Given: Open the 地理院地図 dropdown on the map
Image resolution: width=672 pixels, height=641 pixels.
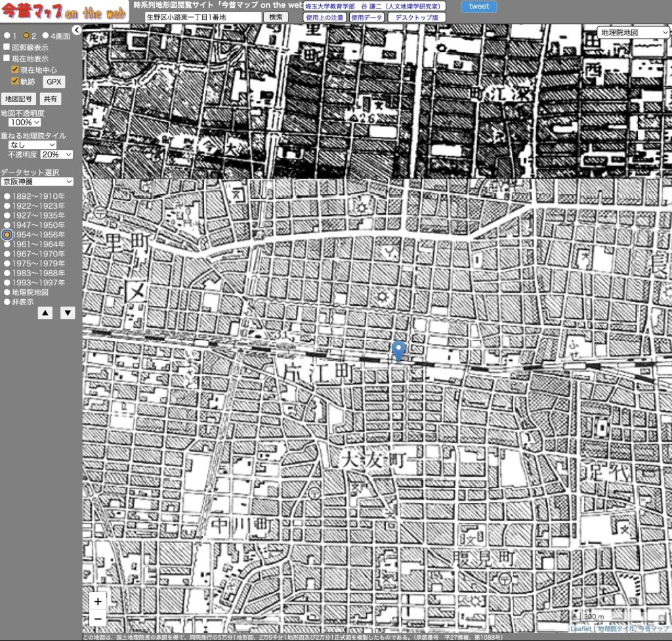Looking at the screenshot, I should coord(633,32).
